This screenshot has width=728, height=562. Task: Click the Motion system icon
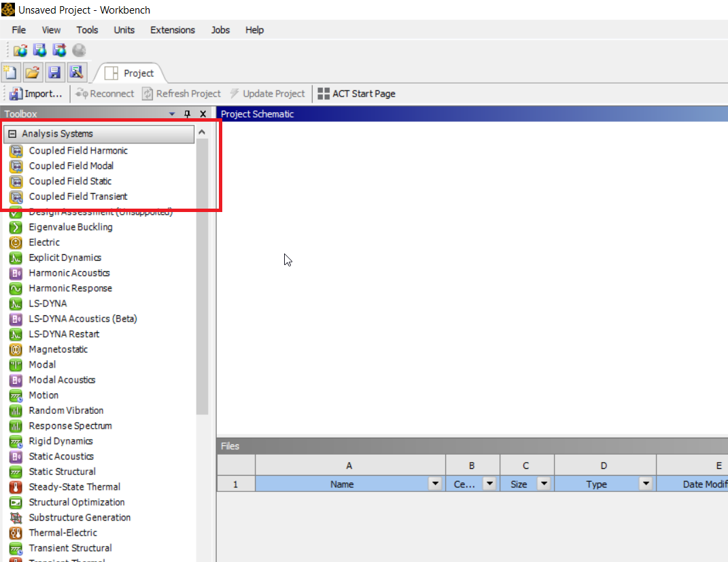pos(16,396)
